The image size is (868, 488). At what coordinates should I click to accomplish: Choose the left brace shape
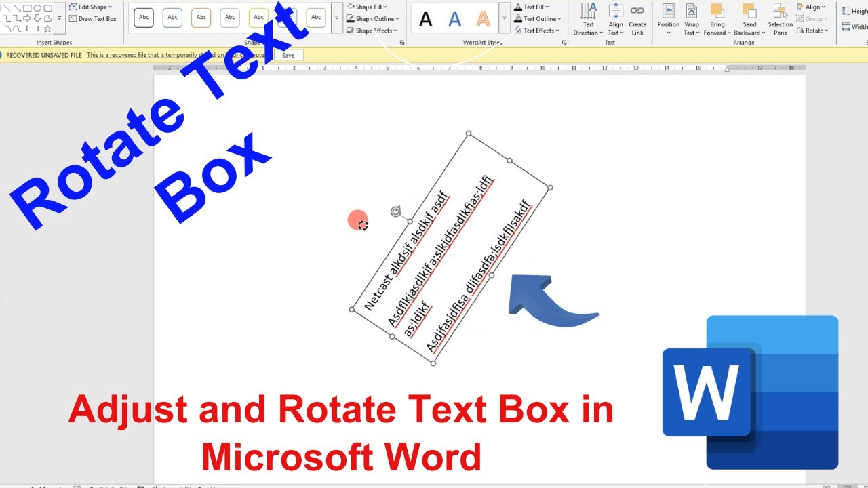tap(27, 28)
